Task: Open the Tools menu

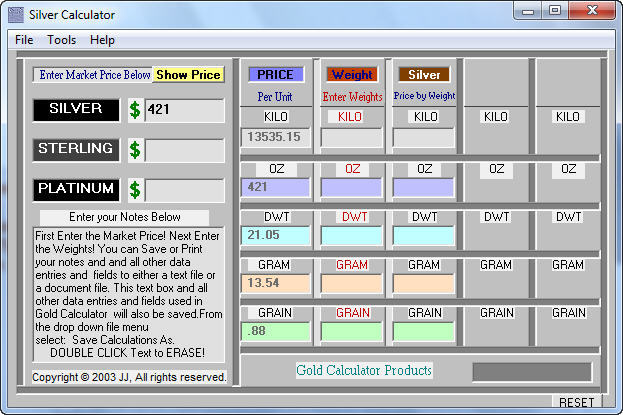Action: [x=61, y=40]
